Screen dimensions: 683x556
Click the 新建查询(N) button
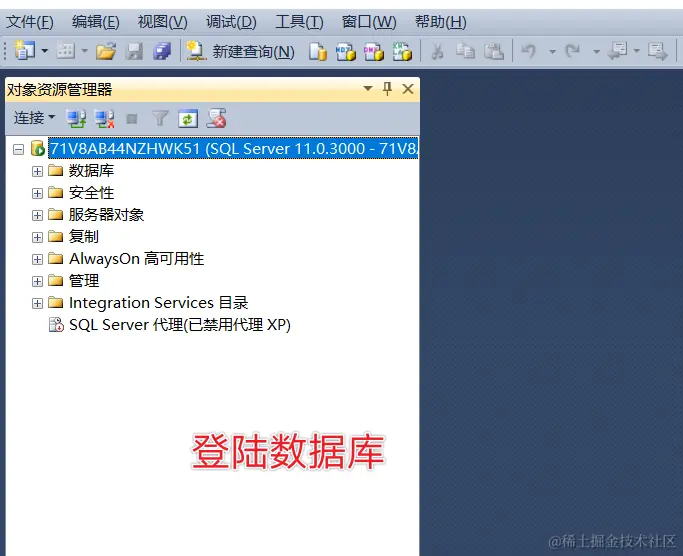tap(240, 51)
